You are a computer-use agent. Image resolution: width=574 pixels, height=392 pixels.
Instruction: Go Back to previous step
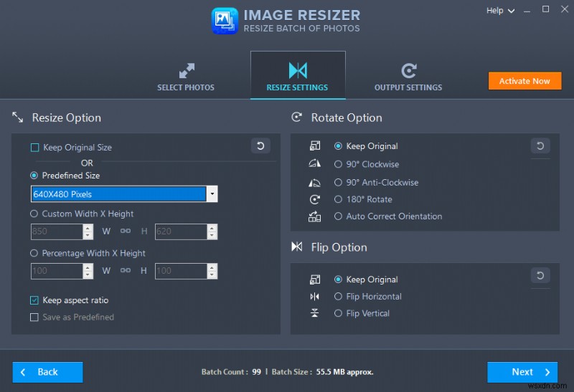pos(47,372)
